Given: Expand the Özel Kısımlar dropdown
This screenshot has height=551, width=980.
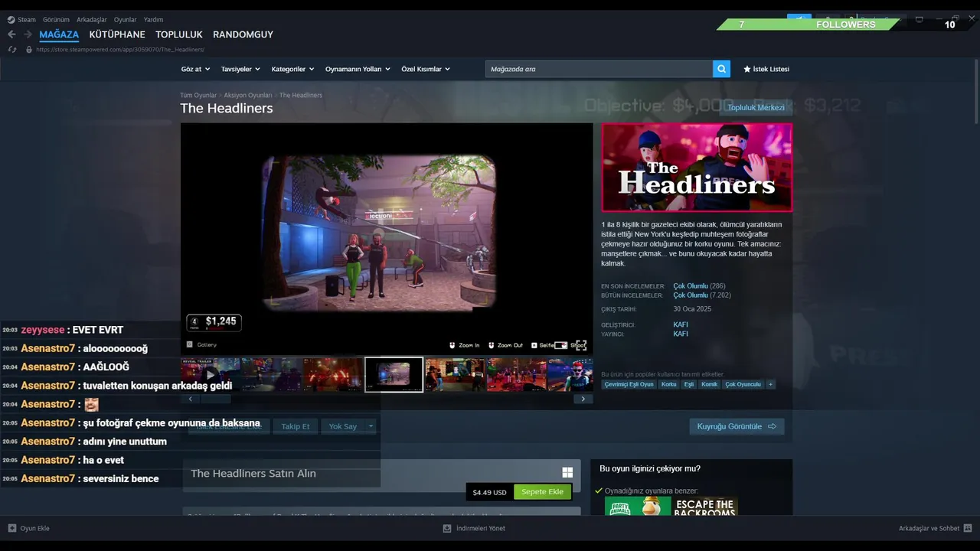Looking at the screenshot, I should (426, 69).
